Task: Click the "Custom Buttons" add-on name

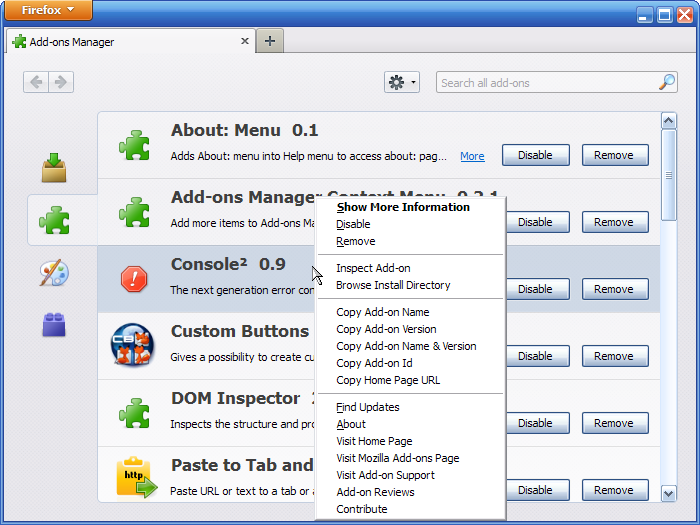Action: point(240,331)
